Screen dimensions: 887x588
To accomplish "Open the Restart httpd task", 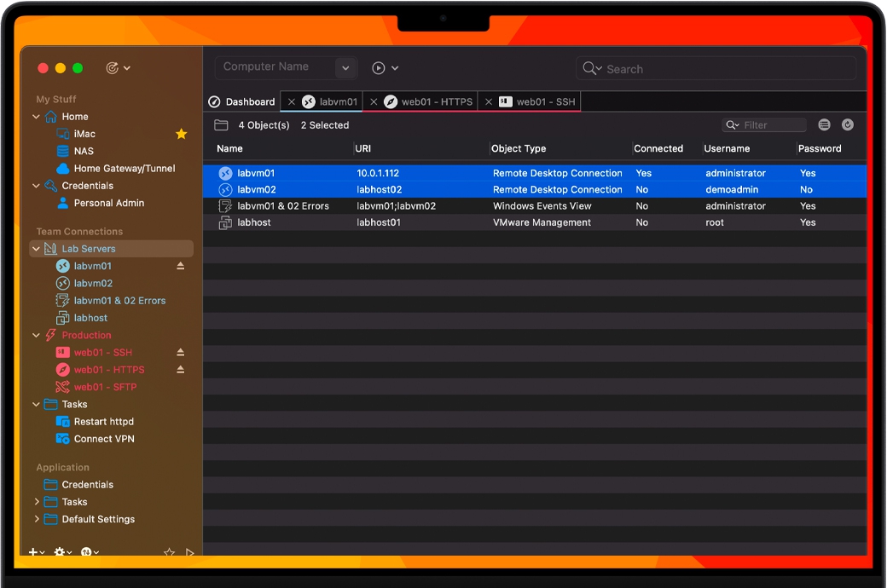I will click(95, 422).
